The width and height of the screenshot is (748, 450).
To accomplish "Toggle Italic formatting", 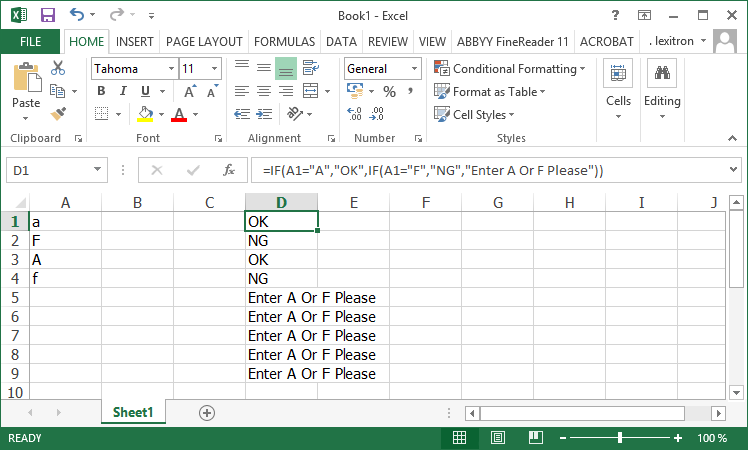I will click(x=123, y=91).
